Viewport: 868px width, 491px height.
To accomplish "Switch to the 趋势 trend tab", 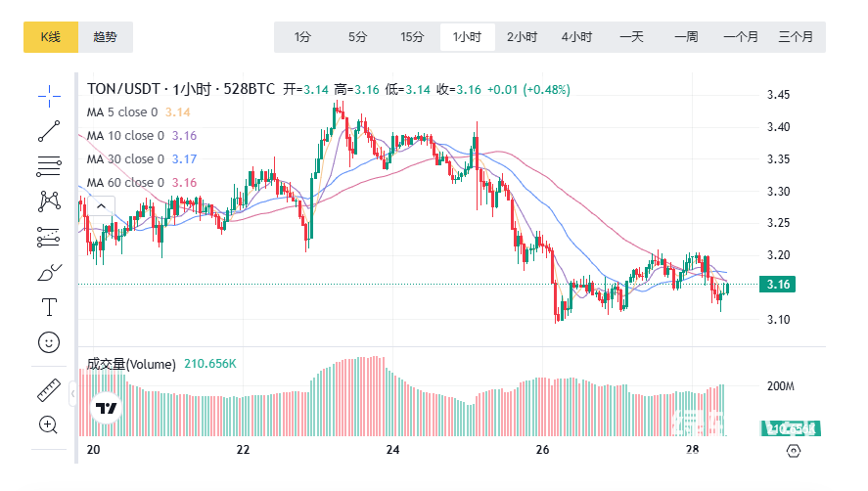I will [x=105, y=37].
